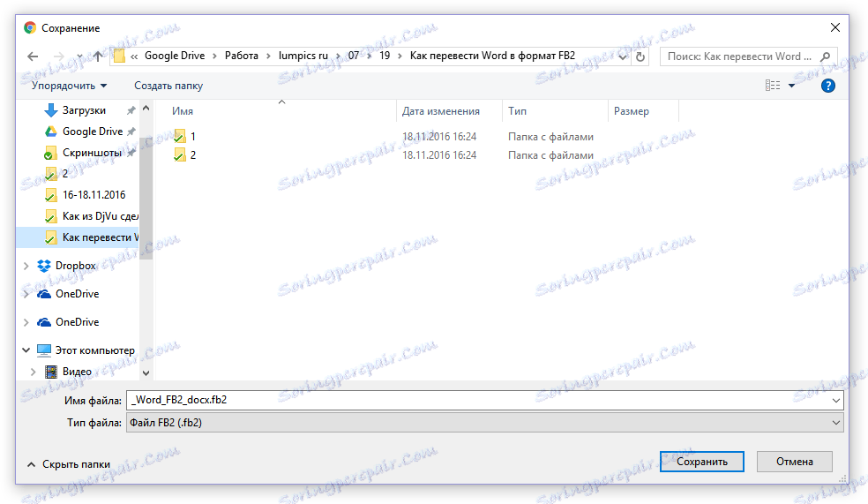Viewport: 868px width, 504px height.
Task: Select 16-18.11.2016 folder in sidebar
Action: pos(94,195)
